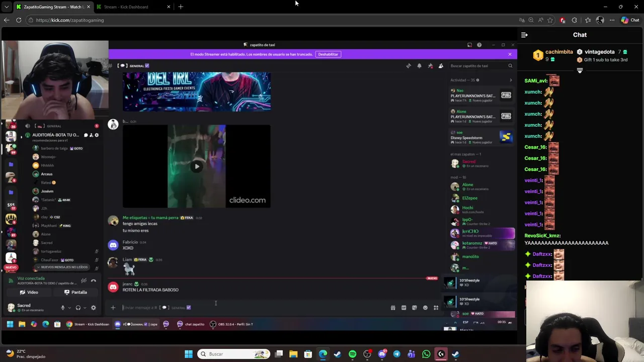This screenshot has width=644, height=362.
Task: Select Josévm in the voice channel list
Action: [x=47, y=191]
